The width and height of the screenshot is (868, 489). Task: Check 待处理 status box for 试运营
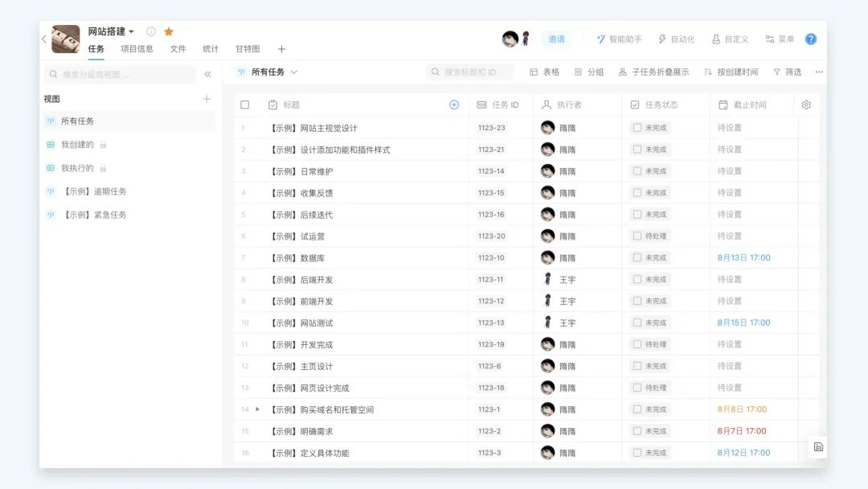(x=637, y=236)
